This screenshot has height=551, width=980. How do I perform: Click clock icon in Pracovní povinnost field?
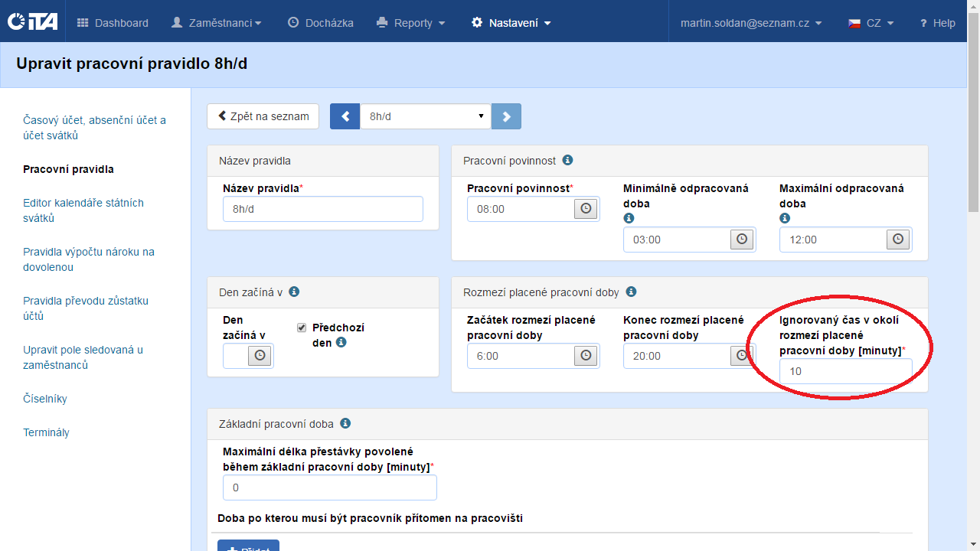[x=586, y=209]
